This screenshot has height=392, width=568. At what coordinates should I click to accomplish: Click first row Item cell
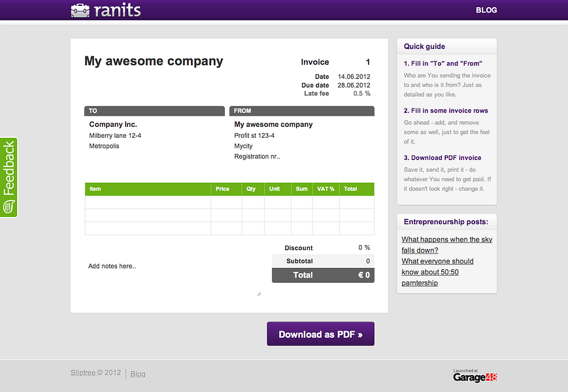tap(148, 203)
